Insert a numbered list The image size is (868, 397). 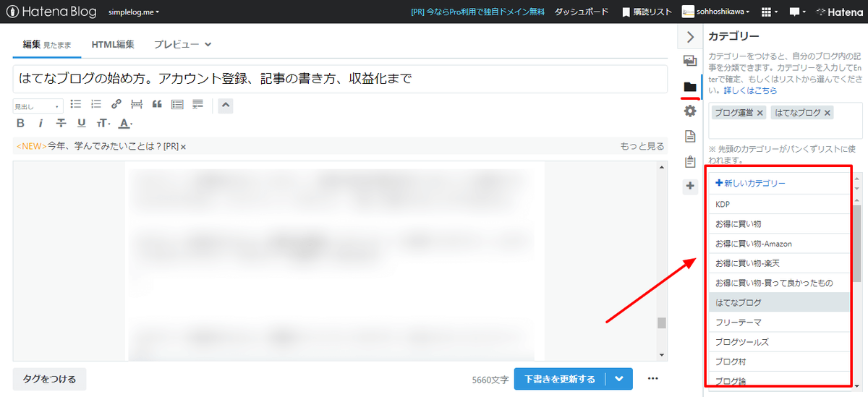96,105
